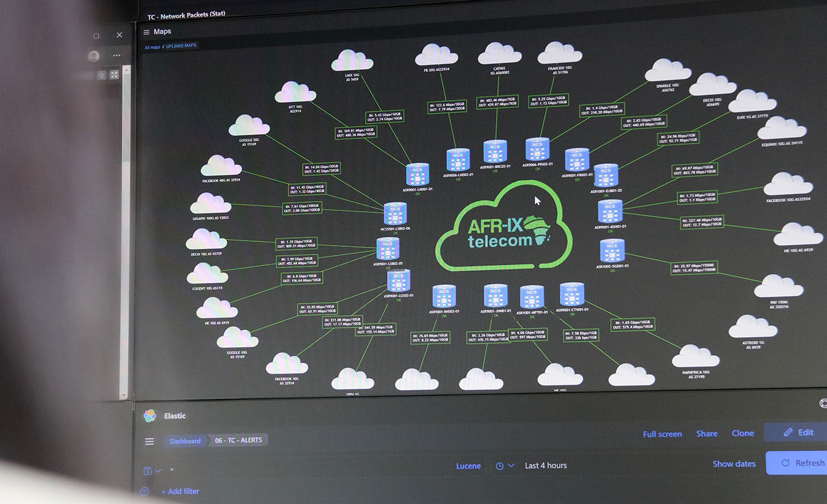Click the IN: 14.04 Gbps/20GB traffic label
The width and height of the screenshot is (827, 504).
(x=321, y=168)
